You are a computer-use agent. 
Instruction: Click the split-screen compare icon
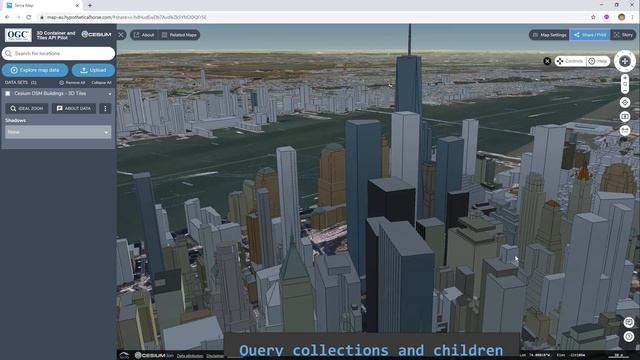(625, 117)
